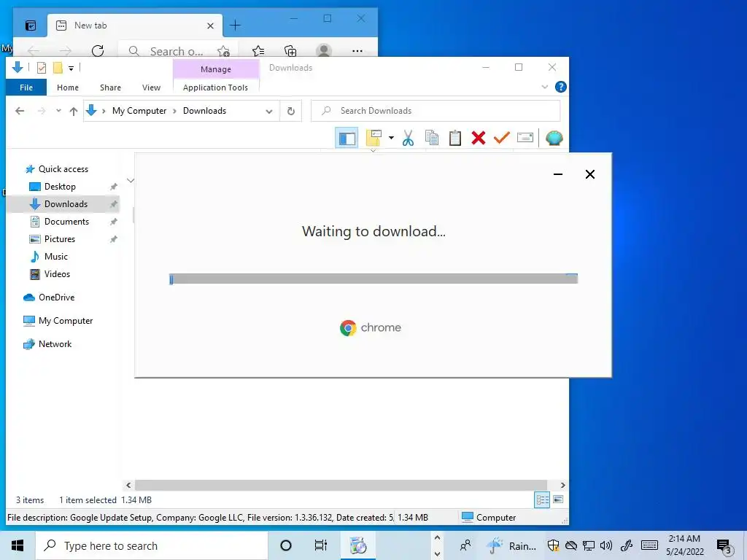Open Network in navigation pane
This screenshot has width=747, height=560.
point(55,344)
